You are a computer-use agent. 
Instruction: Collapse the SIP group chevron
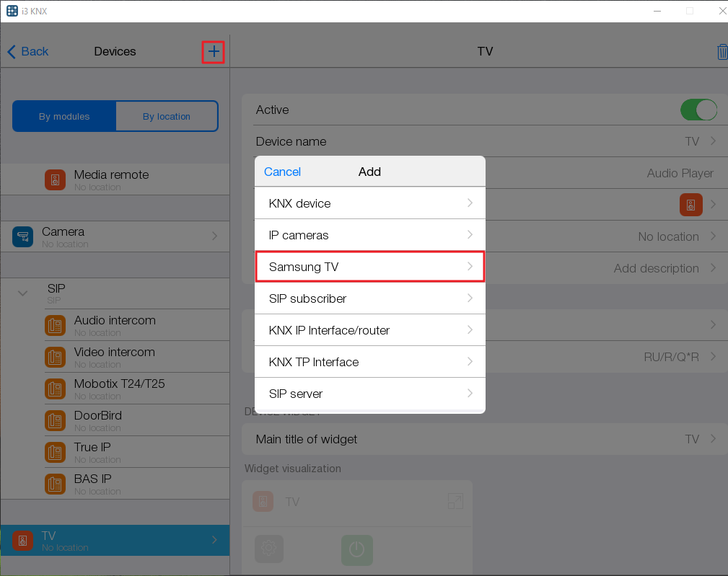click(23, 293)
